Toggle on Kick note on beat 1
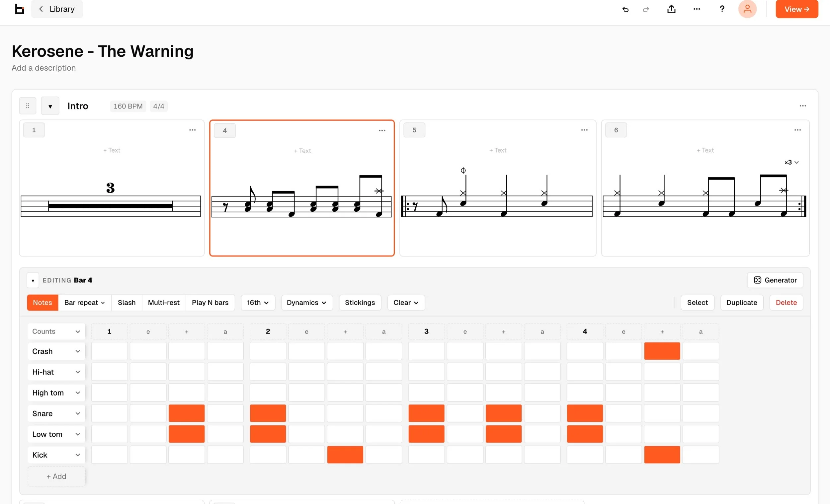The image size is (830, 504). [109, 455]
